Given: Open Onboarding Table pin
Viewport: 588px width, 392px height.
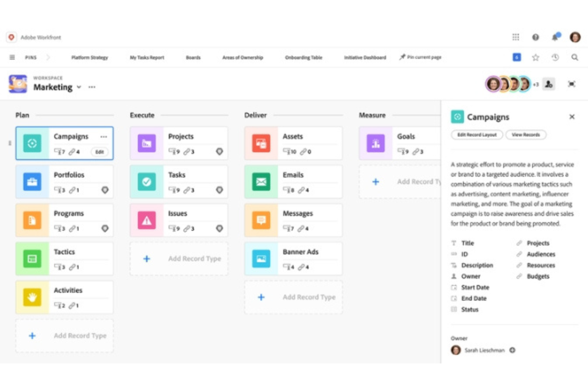Looking at the screenshot, I should coord(304,57).
